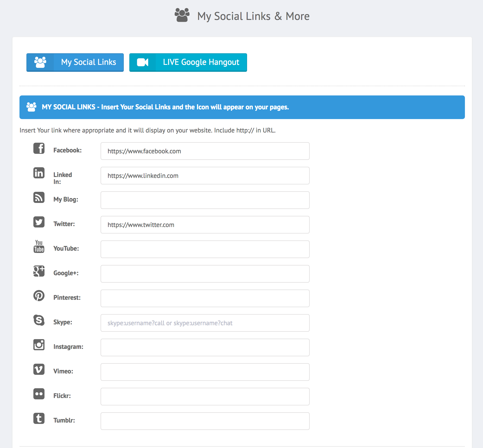Click the Pinterest link input box
Viewport: 483px width, 448px height.
click(205, 298)
